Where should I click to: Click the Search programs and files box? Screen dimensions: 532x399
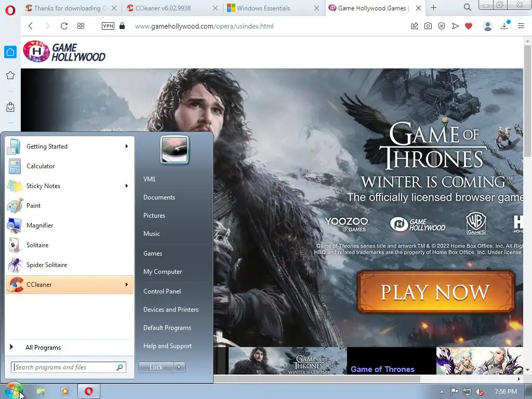coord(69,367)
